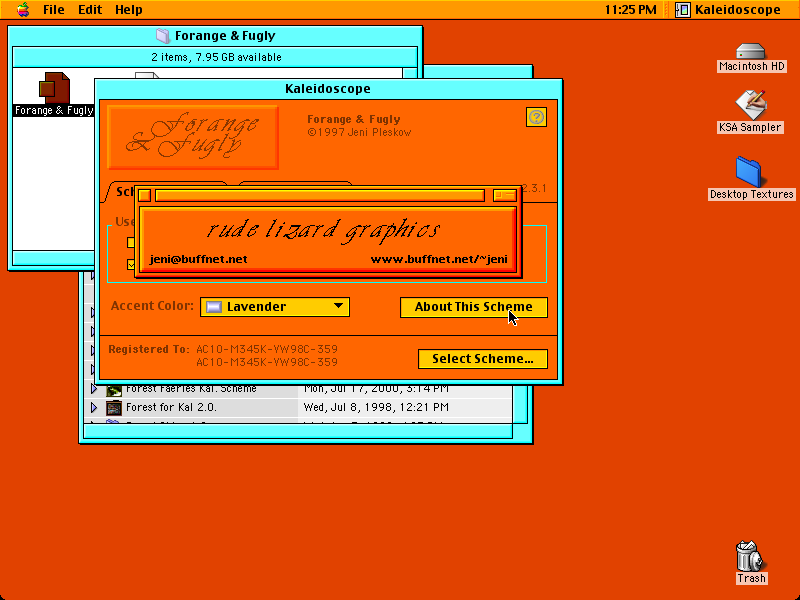
Task: Expand the Forest Faeries Kal. Scheme row
Action: 94,389
